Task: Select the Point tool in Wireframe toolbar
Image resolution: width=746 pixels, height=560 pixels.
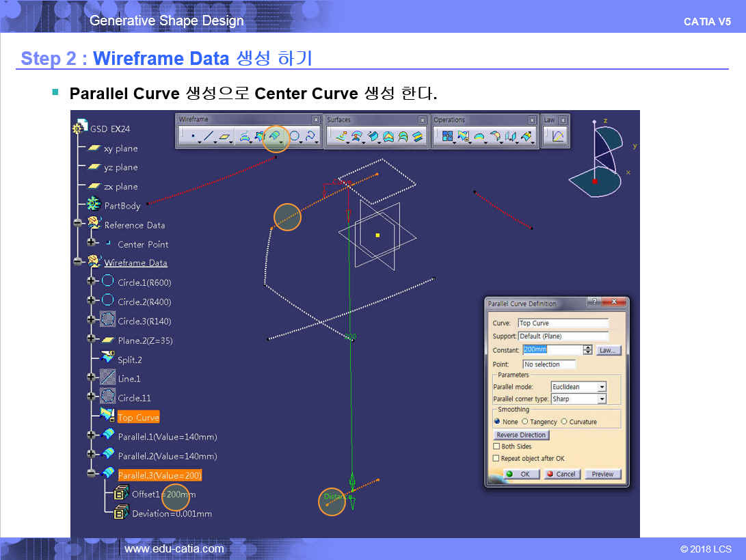Action: pos(193,137)
